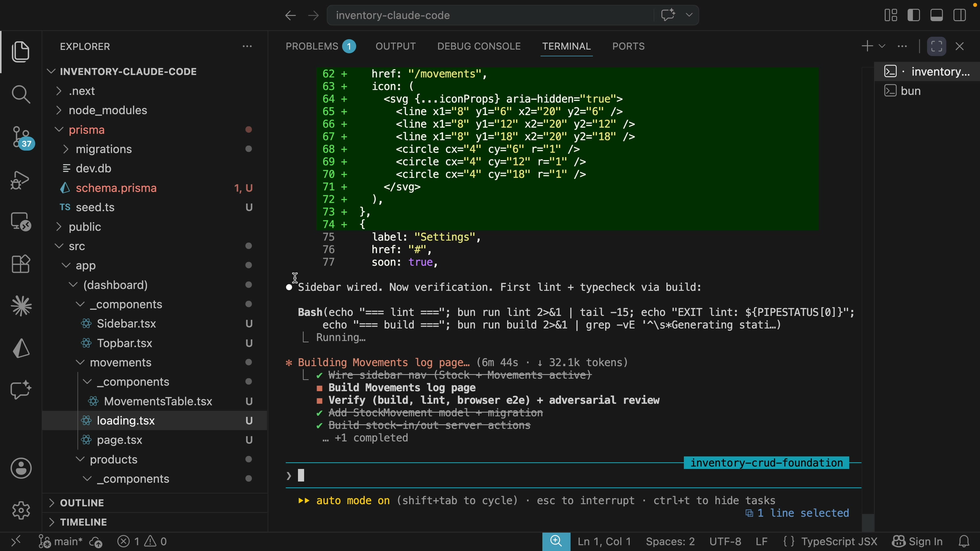Show errors and warnings count
This screenshot has width=980, height=551.
pos(142,542)
